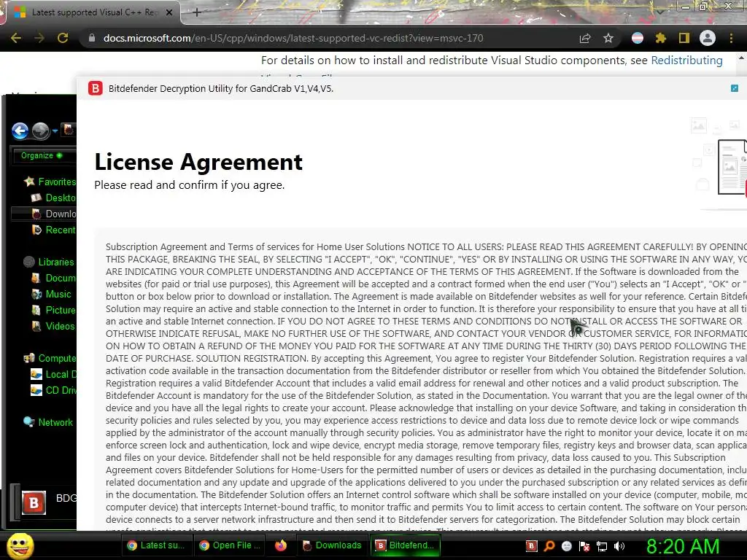This screenshot has width=747, height=560.
Task: Bookmark this page with the star icon
Action: (x=608, y=38)
